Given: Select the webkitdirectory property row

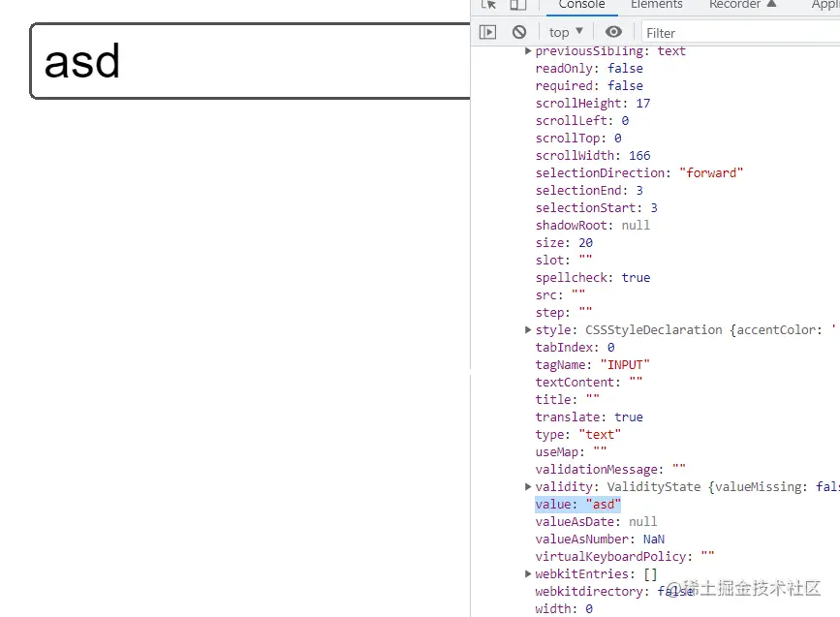Looking at the screenshot, I should click(x=614, y=591).
